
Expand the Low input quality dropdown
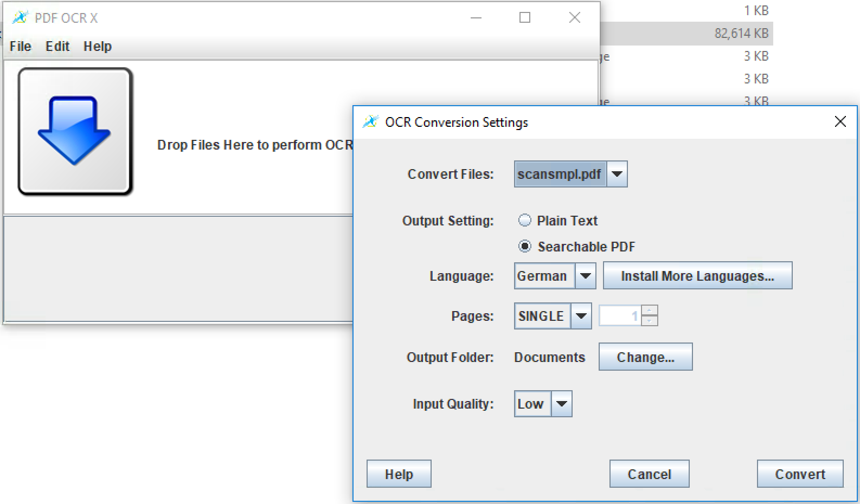pyautogui.click(x=561, y=404)
